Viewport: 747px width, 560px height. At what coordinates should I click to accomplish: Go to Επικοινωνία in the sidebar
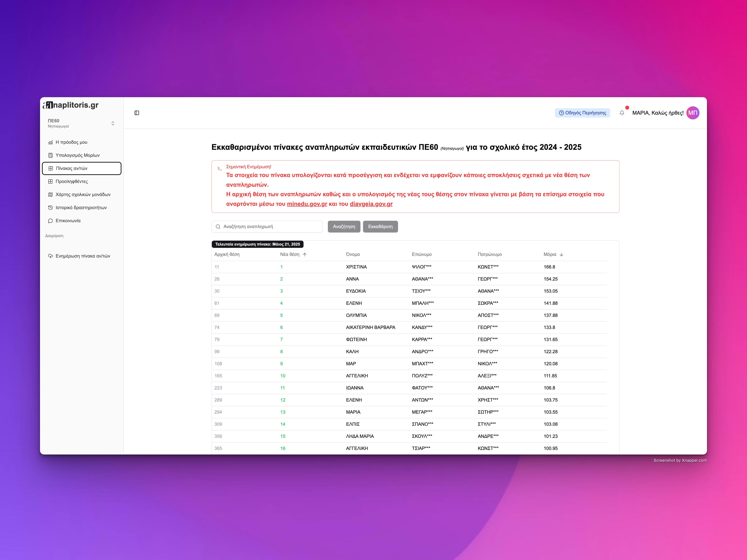click(x=68, y=220)
